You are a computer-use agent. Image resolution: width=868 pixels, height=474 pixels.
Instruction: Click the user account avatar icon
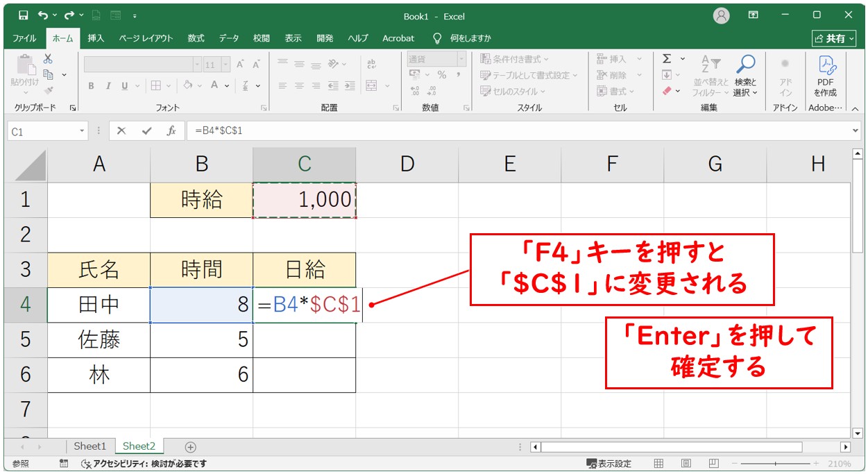click(x=722, y=15)
